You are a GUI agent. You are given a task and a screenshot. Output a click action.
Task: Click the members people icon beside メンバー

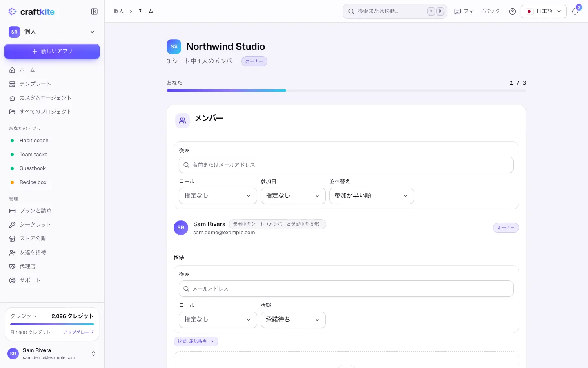183,121
